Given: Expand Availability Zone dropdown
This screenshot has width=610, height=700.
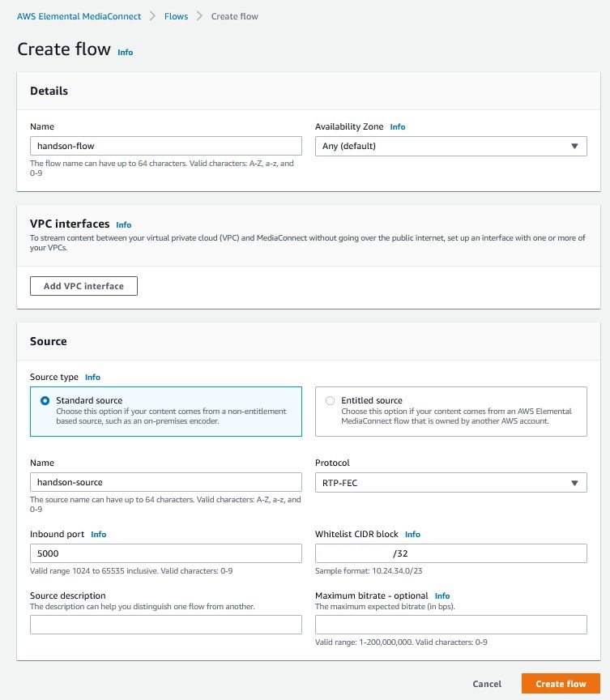Looking at the screenshot, I should [450, 146].
